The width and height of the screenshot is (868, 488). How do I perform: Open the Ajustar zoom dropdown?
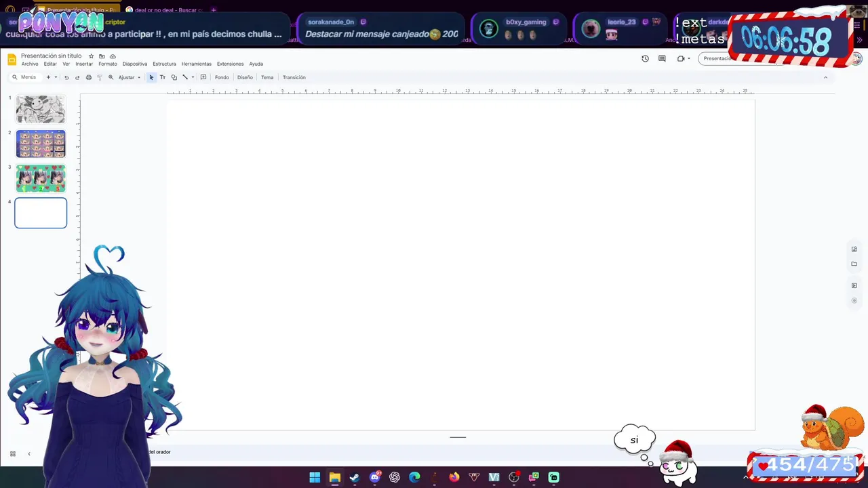point(130,77)
